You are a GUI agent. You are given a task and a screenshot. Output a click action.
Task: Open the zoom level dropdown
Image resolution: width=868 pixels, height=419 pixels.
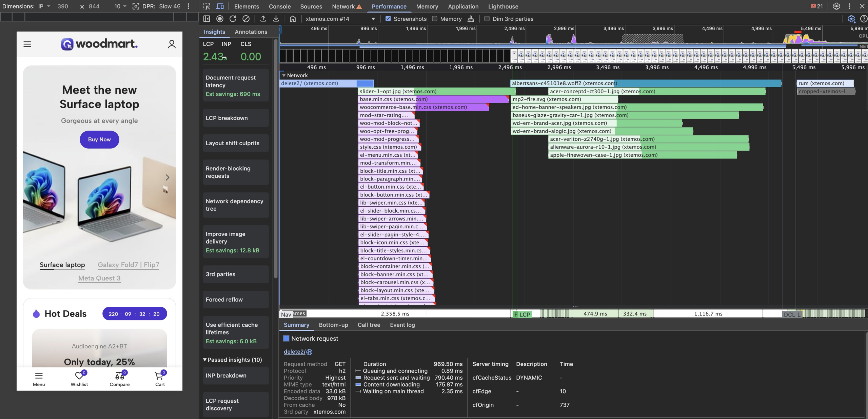(120, 6)
